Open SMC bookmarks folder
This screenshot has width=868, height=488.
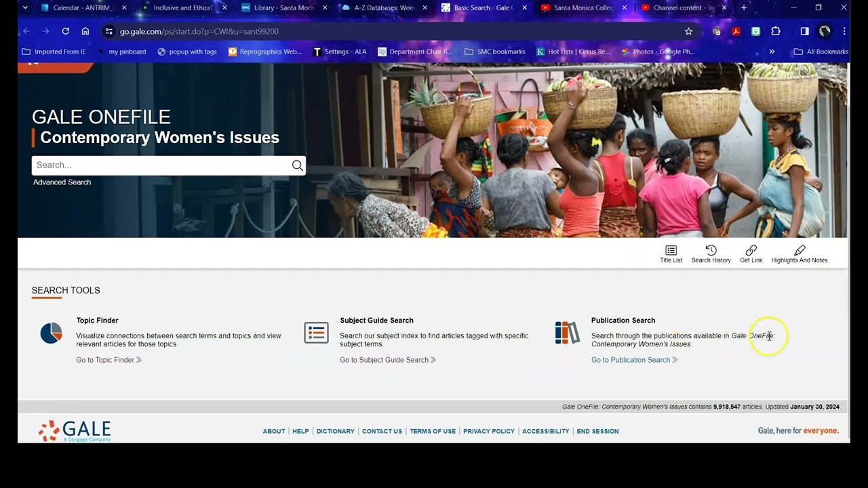494,52
